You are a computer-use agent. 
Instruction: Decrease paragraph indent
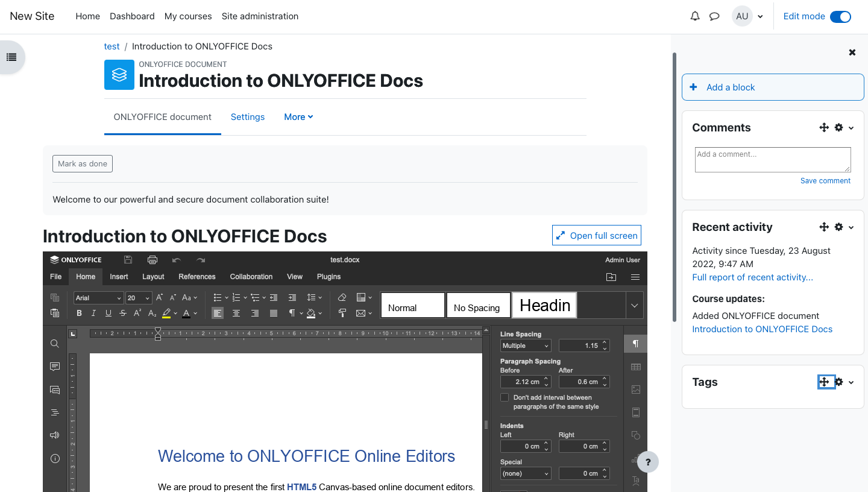click(x=274, y=298)
